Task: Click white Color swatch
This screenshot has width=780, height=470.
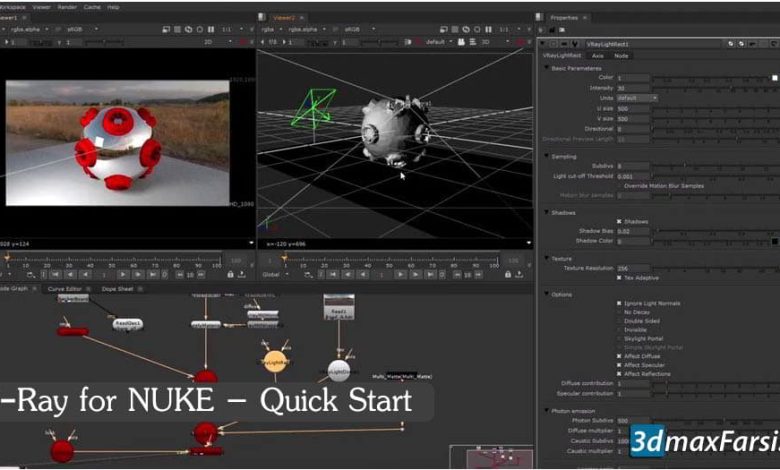Action: [775, 78]
